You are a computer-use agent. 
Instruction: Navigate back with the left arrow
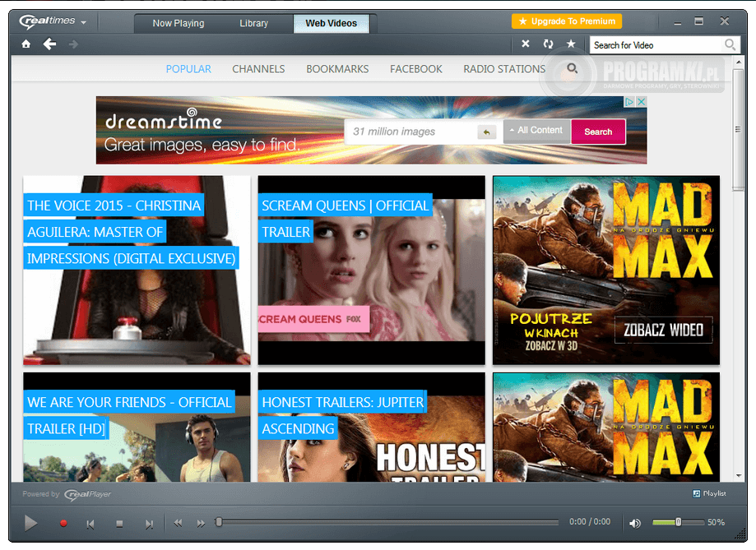click(x=49, y=44)
